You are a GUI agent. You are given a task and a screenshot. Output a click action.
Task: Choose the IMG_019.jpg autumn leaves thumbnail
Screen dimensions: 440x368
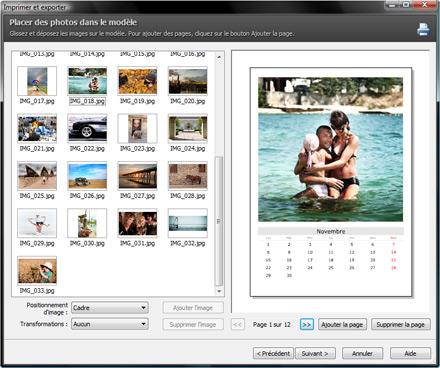[x=138, y=81]
